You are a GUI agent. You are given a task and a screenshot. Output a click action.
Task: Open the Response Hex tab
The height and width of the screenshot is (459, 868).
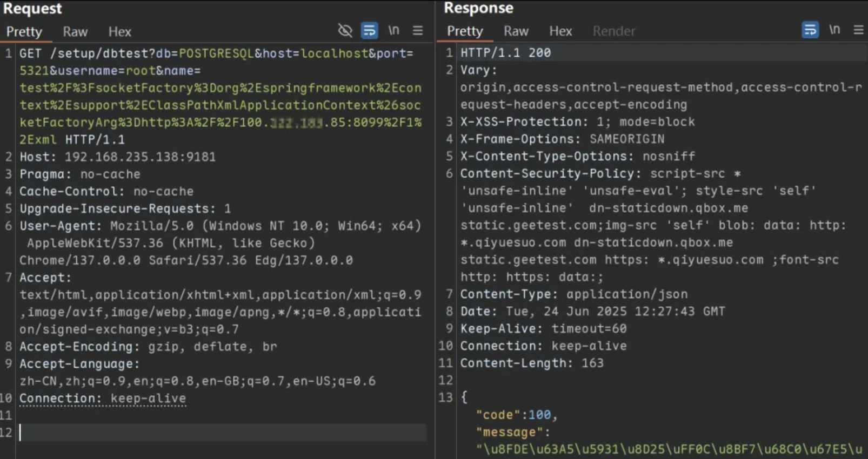click(x=560, y=31)
